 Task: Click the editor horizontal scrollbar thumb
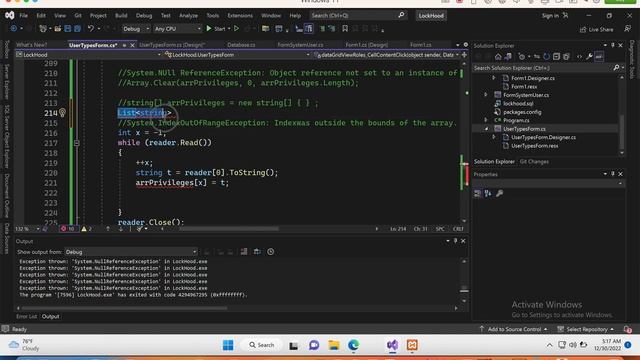point(229,229)
